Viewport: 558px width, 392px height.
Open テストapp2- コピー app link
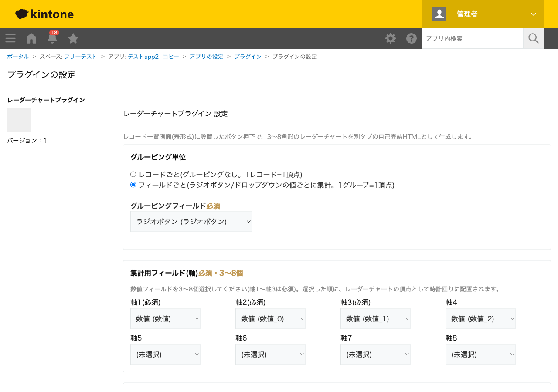click(x=153, y=57)
